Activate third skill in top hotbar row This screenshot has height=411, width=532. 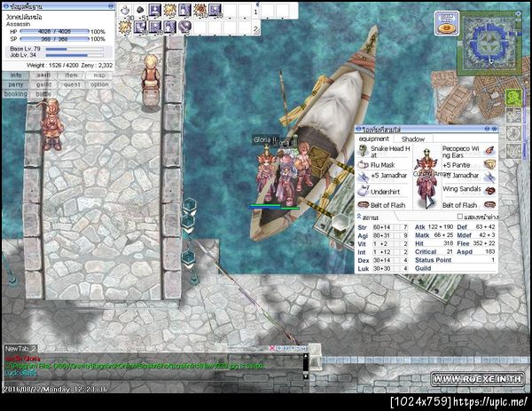[155, 11]
